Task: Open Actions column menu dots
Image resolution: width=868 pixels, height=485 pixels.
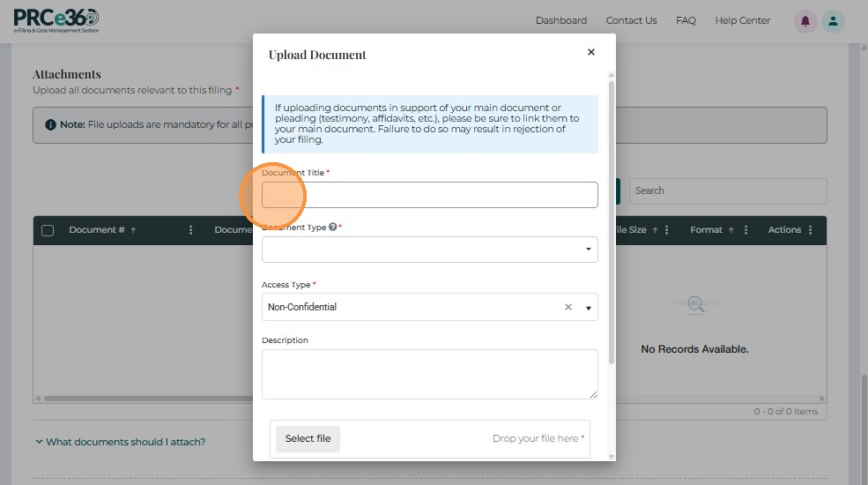Action: pyautogui.click(x=811, y=230)
